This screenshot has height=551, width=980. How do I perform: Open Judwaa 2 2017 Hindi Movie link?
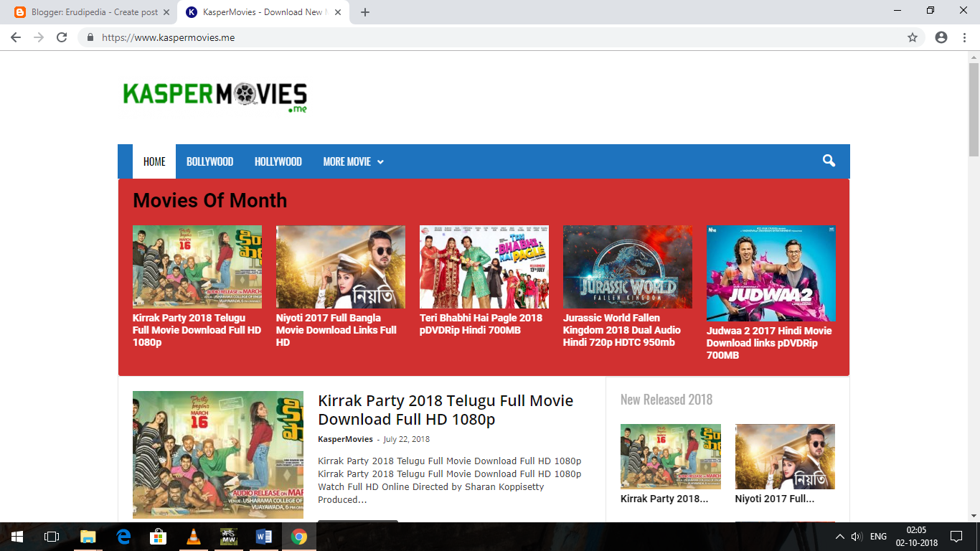click(769, 343)
